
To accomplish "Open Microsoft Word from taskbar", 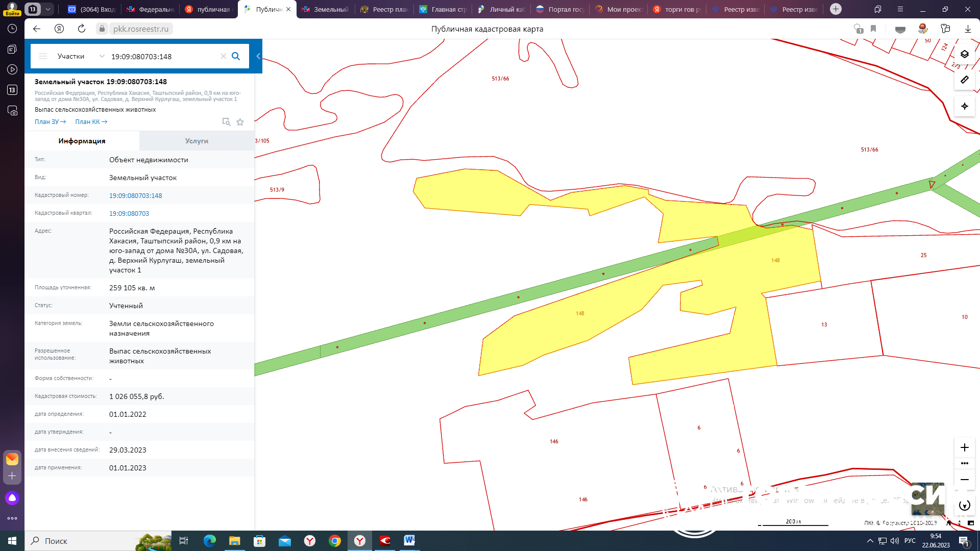I will click(409, 540).
